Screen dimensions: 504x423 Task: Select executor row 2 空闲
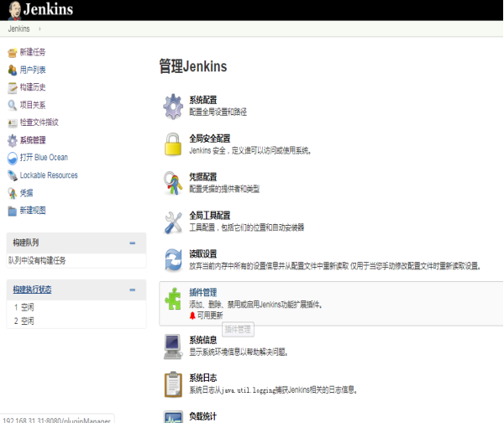click(24, 321)
